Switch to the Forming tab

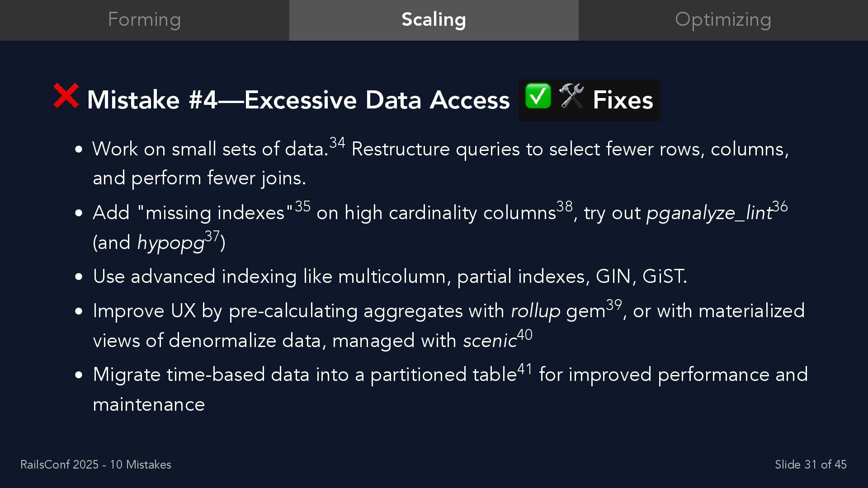tap(144, 20)
